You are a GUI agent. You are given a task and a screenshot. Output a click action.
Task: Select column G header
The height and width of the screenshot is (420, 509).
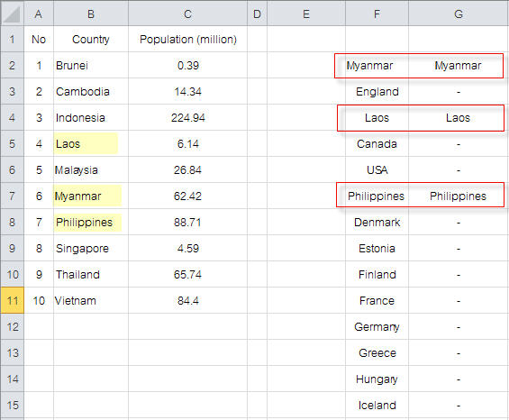(x=459, y=14)
